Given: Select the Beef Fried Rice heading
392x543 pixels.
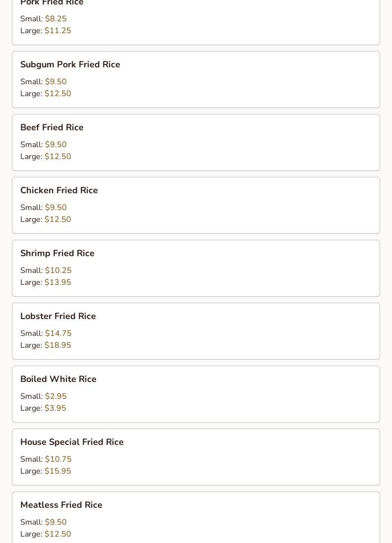Looking at the screenshot, I should click(x=51, y=127).
